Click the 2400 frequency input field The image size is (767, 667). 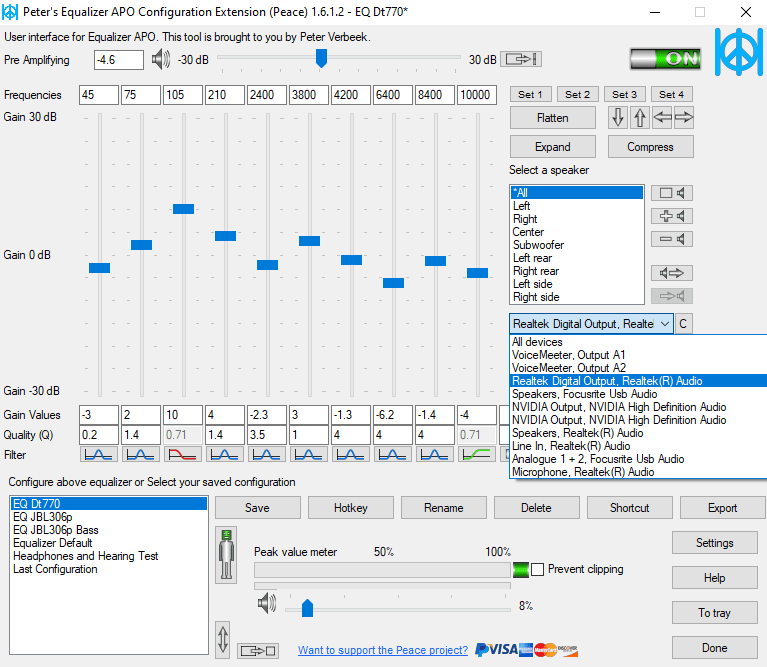(267, 94)
